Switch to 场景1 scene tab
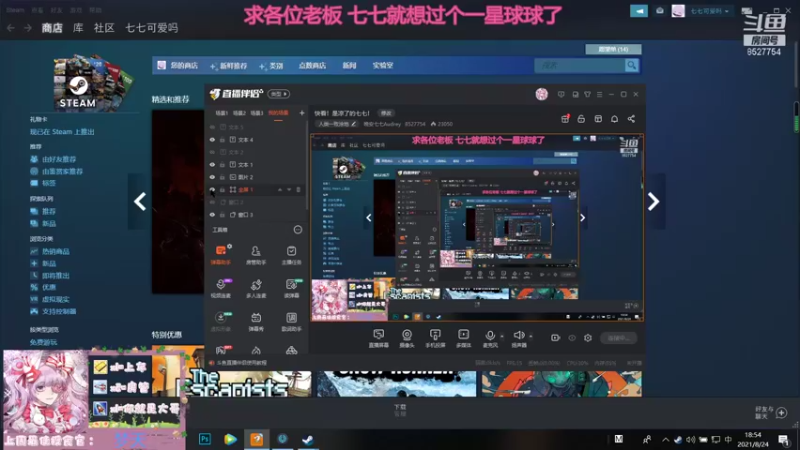The image size is (800, 450). [221, 113]
